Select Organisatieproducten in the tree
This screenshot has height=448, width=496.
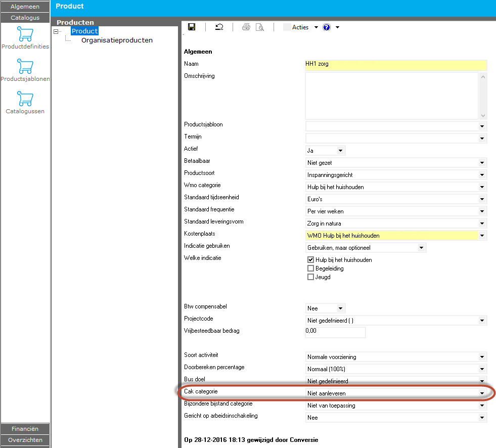pos(117,40)
